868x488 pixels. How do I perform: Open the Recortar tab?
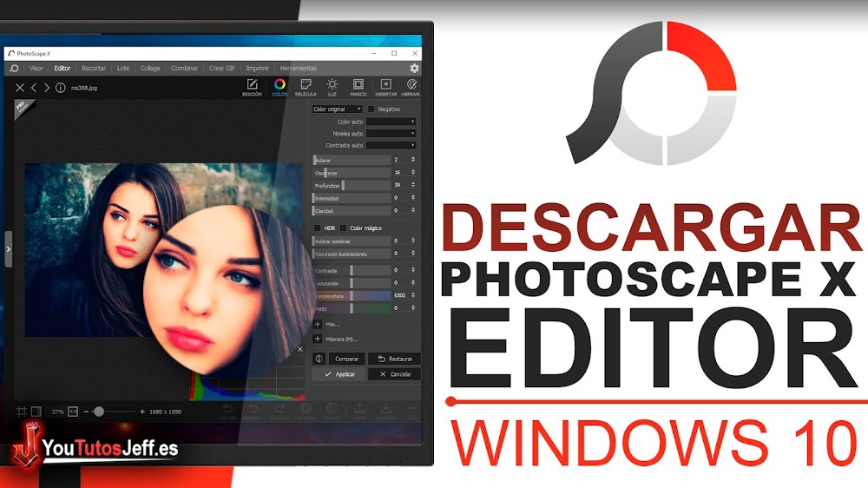(x=94, y=68)
